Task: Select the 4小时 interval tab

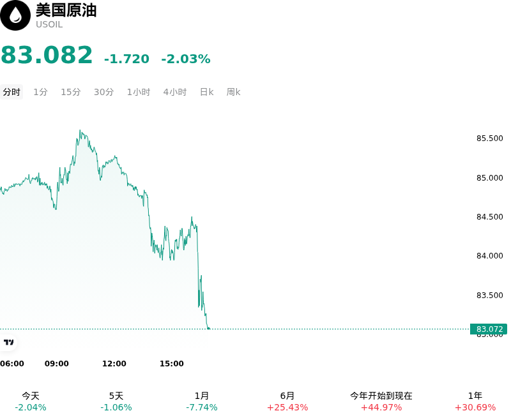Action: point(175,92)
